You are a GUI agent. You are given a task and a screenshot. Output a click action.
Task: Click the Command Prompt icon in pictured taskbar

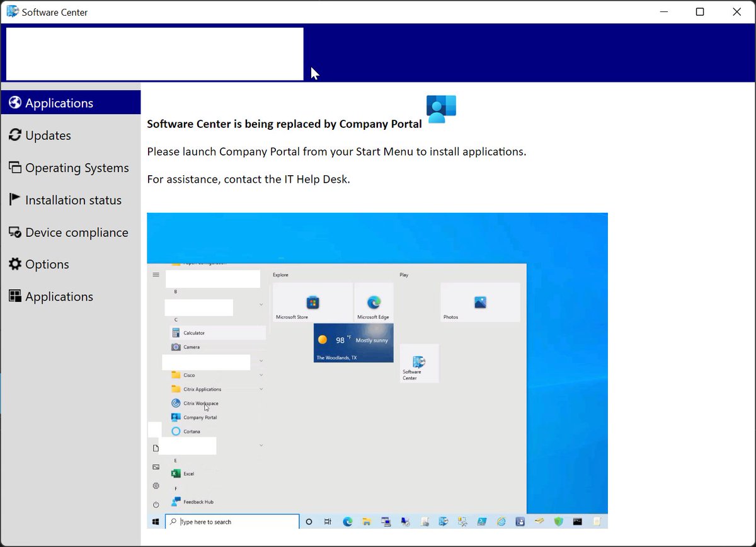click(x=578, y=522)
